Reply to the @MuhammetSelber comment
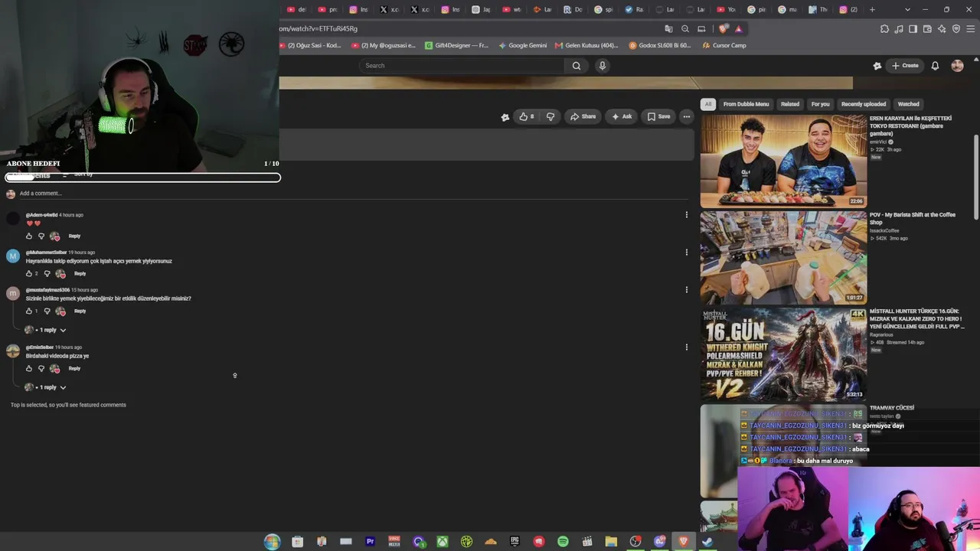Screen dimensions: 980x551 (x=80, y=273)
